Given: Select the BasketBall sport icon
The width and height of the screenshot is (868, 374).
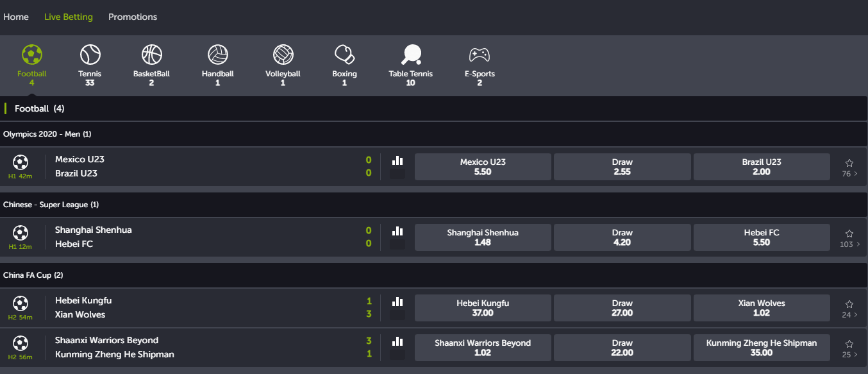Looking at the screenshot, I should coord(152,54).
